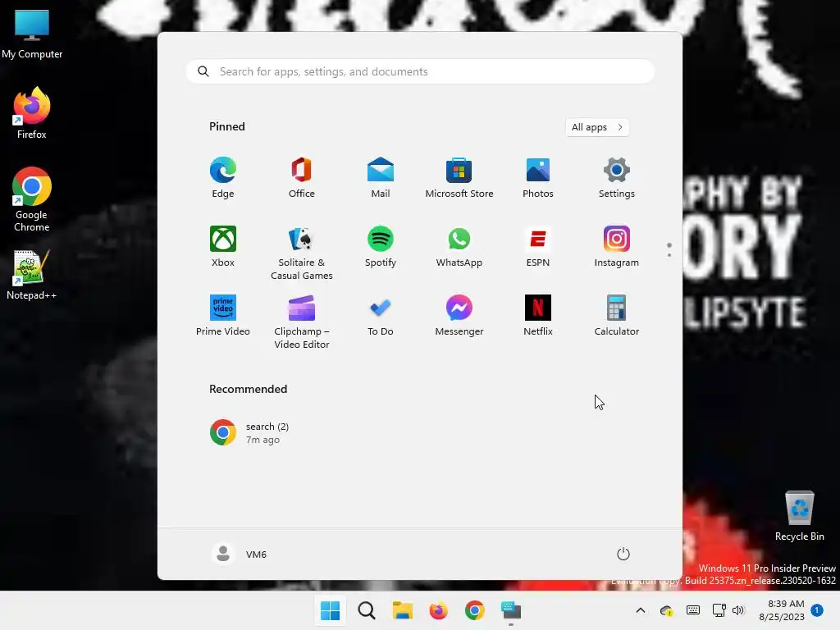Open recommended item search (2)
The image size is (840, 630).
[x=249, y=433]
